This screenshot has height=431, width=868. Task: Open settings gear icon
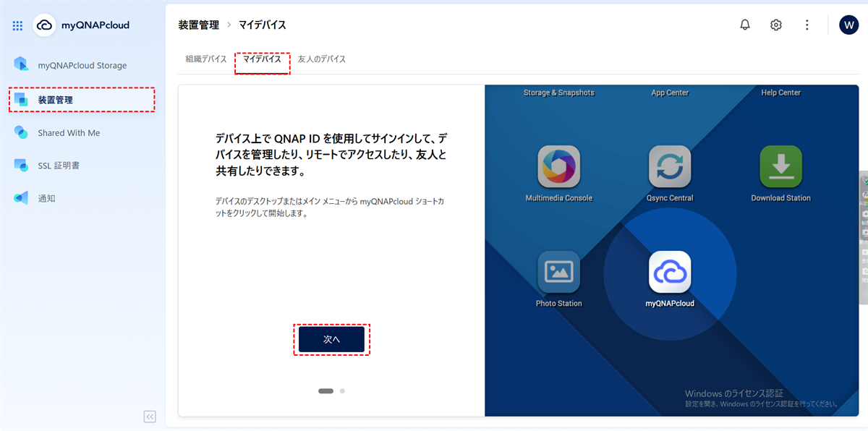click(x=776, y=25)
